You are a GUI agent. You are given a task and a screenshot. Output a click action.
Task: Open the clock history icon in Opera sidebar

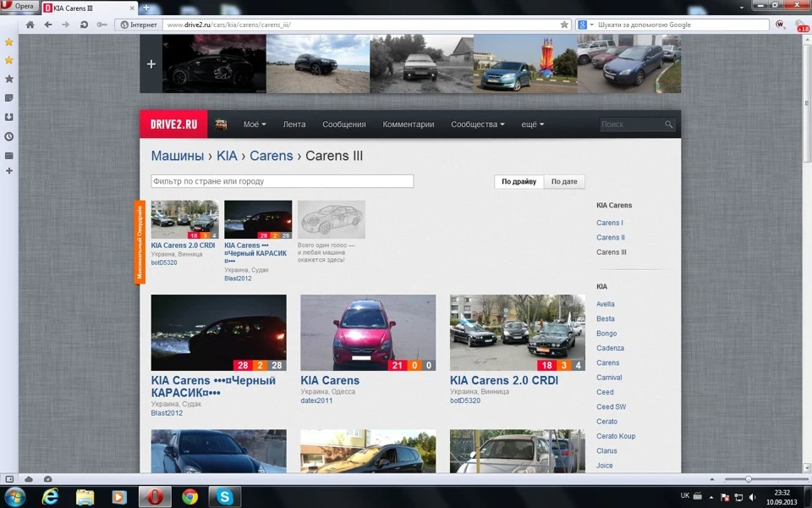pos(8,137)
